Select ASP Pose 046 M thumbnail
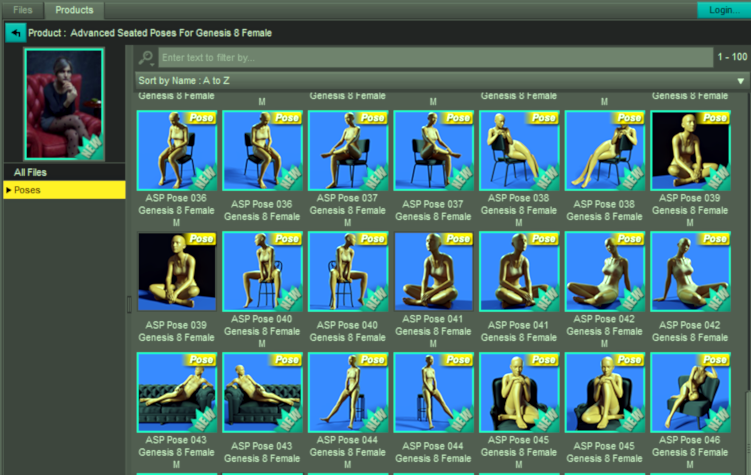This screenshot has height=475, width=751. [690, 393]
